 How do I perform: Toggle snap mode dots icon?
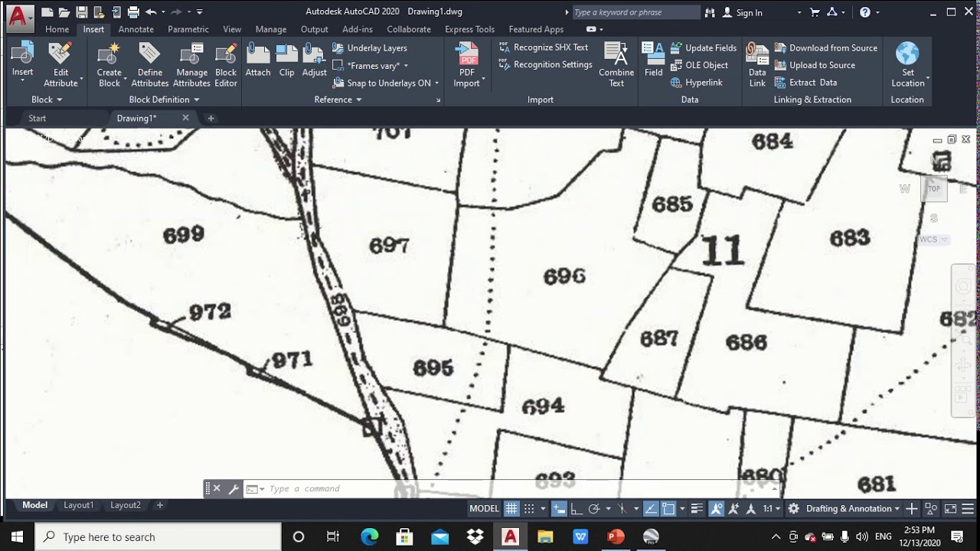pos(529,509)
